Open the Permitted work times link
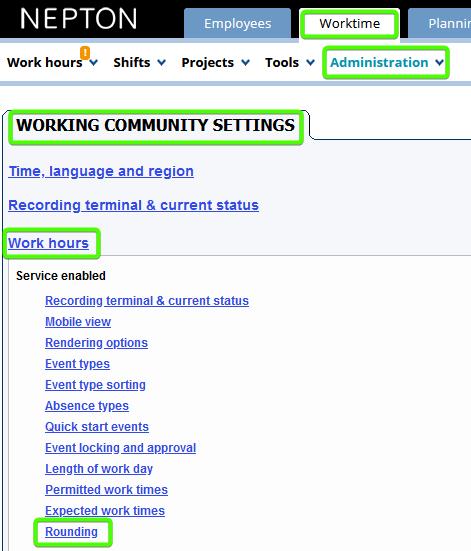The height and width of the screenshot is (551, 471). point(107,490)
